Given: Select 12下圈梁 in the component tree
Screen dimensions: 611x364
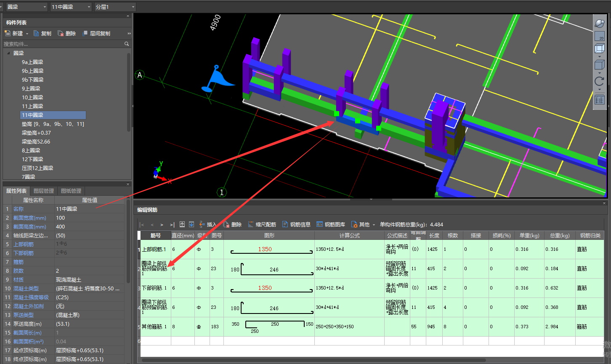Looking at the screenshot, I should (32, 159).
